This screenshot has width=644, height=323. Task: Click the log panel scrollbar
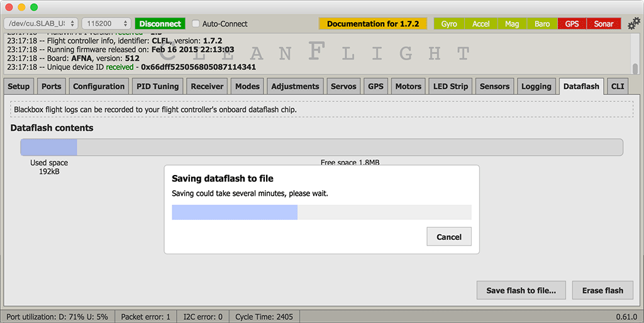pos(635,68)
